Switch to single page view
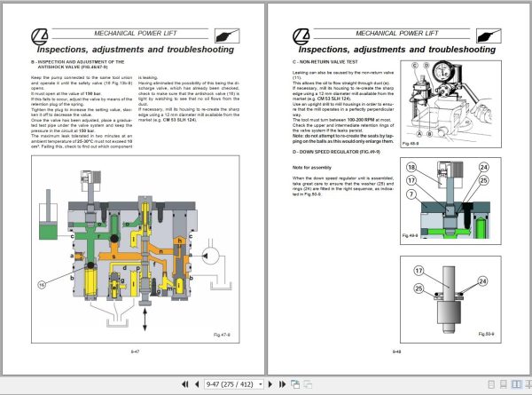The height and width of the screenshot is (395, 532). click(x=491, y=384)
